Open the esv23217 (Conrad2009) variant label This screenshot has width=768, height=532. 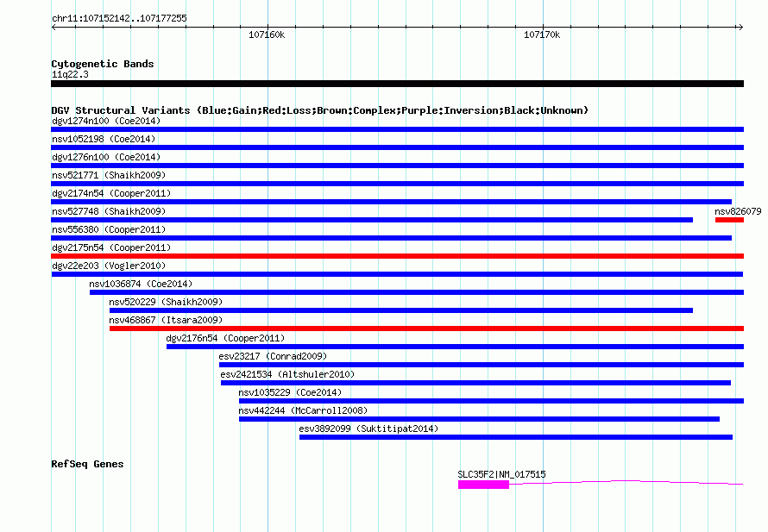(273, 356)
